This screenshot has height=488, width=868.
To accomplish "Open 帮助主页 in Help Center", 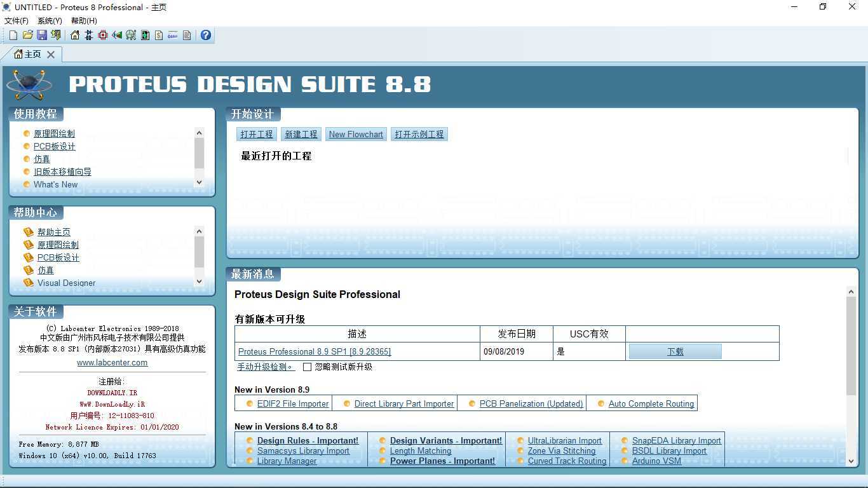I will (54, 232).
